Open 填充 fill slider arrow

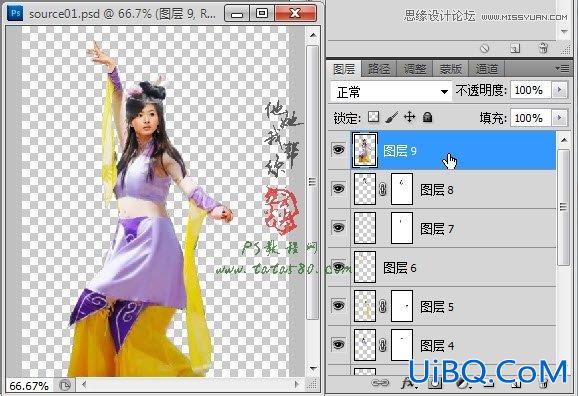(x=560, y=118)
